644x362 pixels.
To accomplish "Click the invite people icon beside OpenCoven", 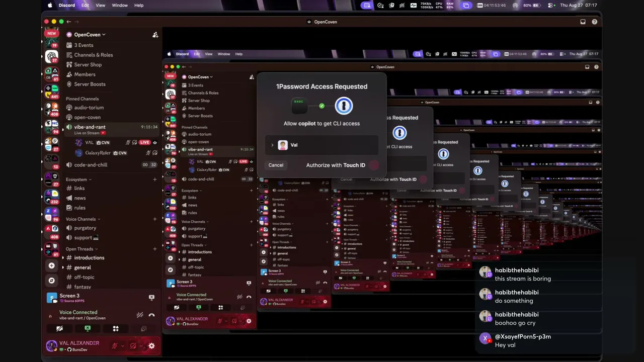I will pyautogui.click(x=155, y=35).
